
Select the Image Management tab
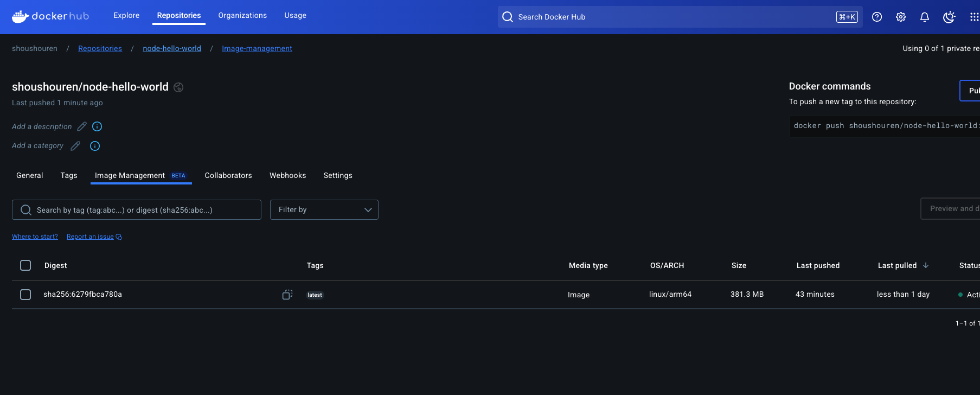pyautogui.click(x=141, y=175)
